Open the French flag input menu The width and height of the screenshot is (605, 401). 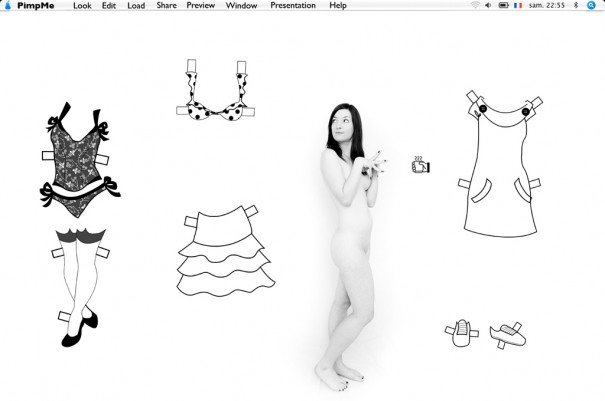[517, 6]
